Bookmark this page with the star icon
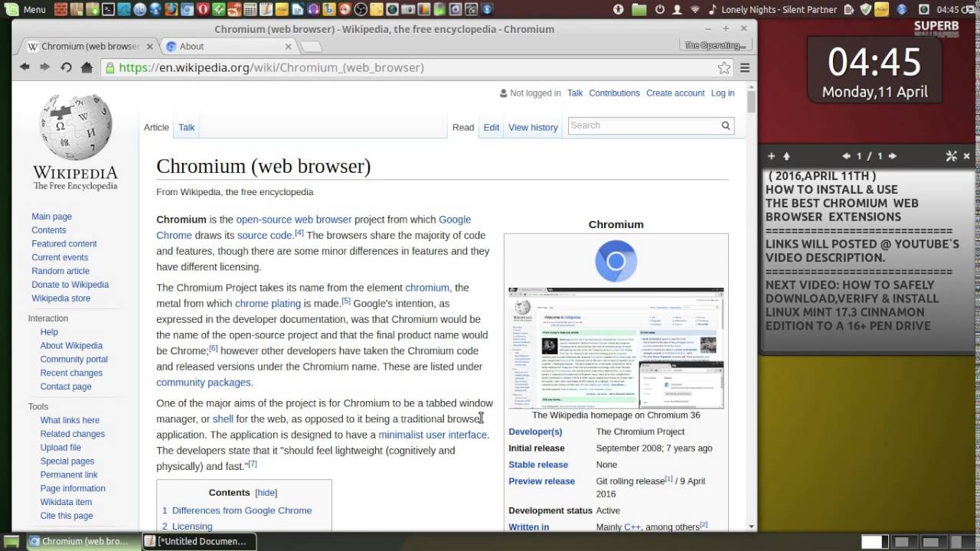Viewport: 980px width, 551px height. coord(724,67)
